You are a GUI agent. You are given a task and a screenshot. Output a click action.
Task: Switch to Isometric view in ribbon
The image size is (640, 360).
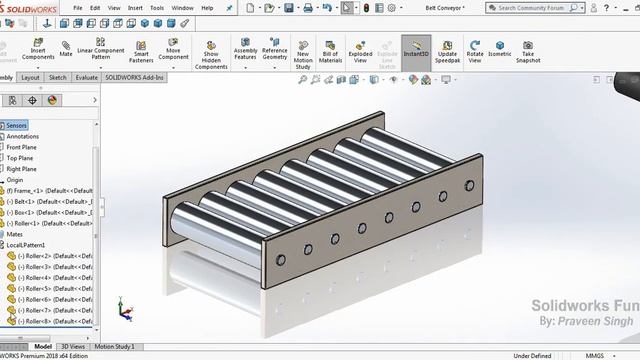[x=500, y=48]
